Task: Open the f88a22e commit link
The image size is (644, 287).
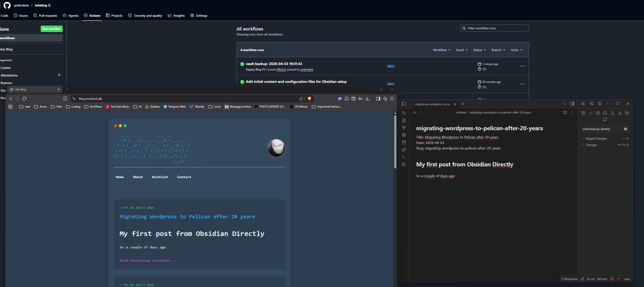Action: point(281,70)
